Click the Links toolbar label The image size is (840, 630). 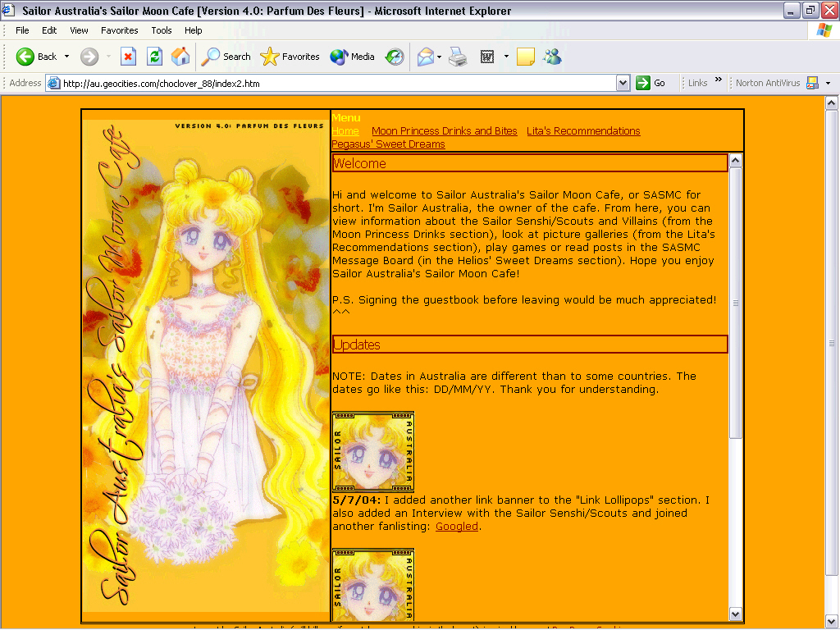697,83
